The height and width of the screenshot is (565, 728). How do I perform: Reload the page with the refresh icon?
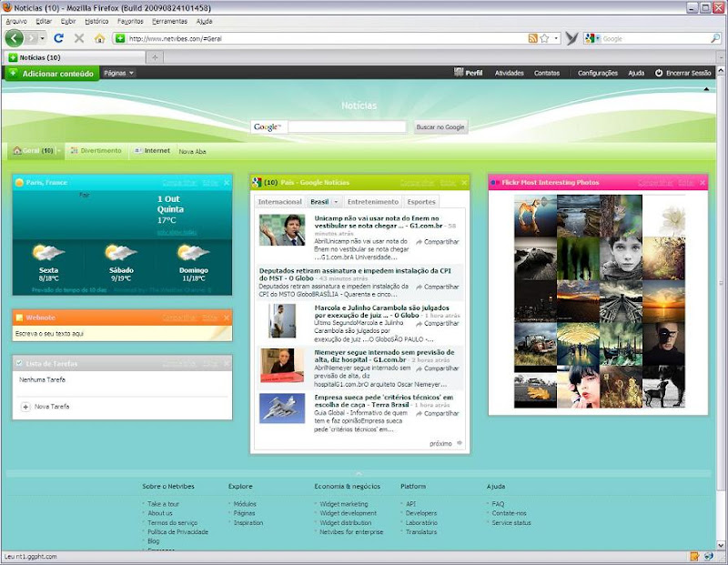(58, 38)
